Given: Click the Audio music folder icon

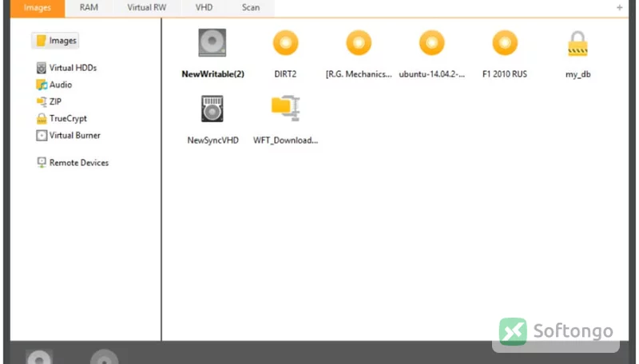Looking at the screenshot, I should (42, 85).
